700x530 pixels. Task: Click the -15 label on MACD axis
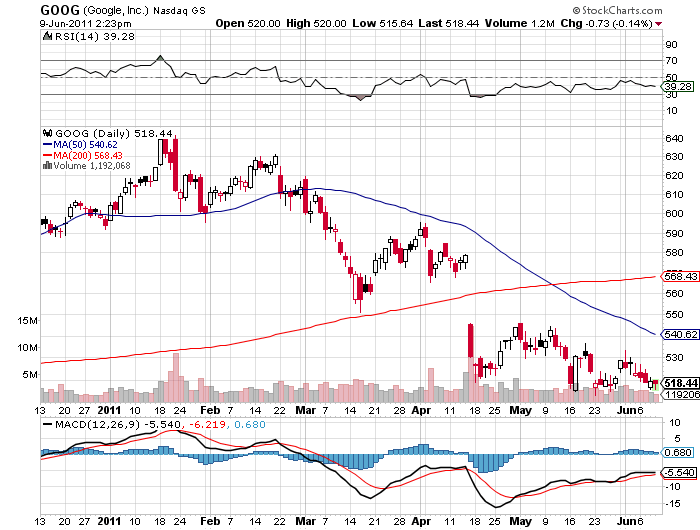672,504
